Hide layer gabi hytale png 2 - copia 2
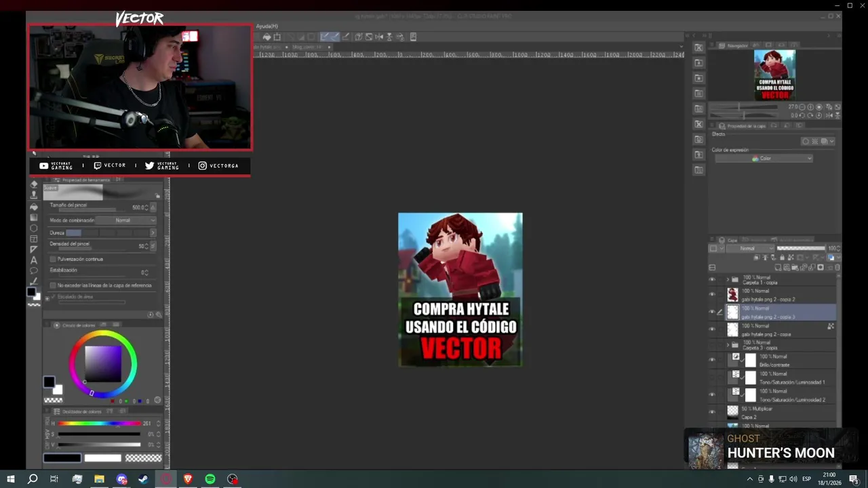 point(712,295)
